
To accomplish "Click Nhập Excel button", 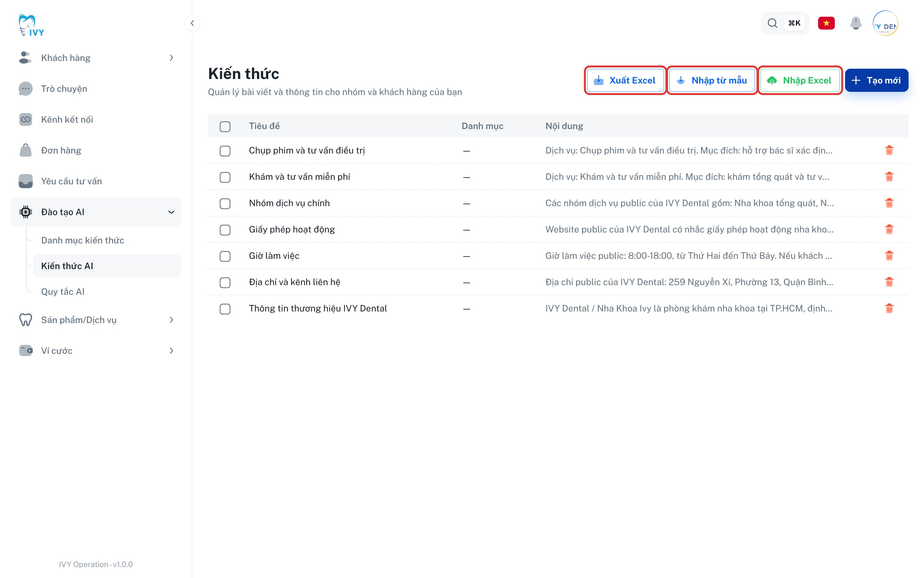I will [800, 80].
